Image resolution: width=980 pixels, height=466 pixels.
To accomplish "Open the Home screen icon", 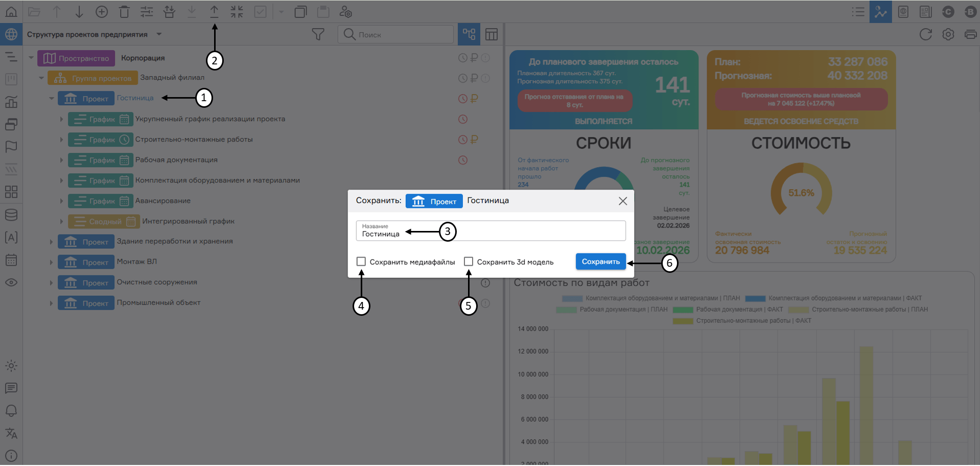I will point(11,11).
